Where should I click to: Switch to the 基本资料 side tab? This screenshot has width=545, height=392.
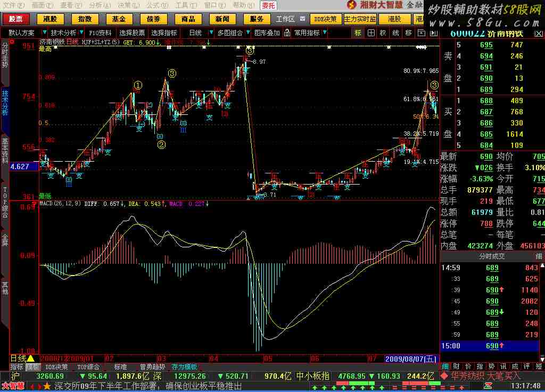click(5, 153)
